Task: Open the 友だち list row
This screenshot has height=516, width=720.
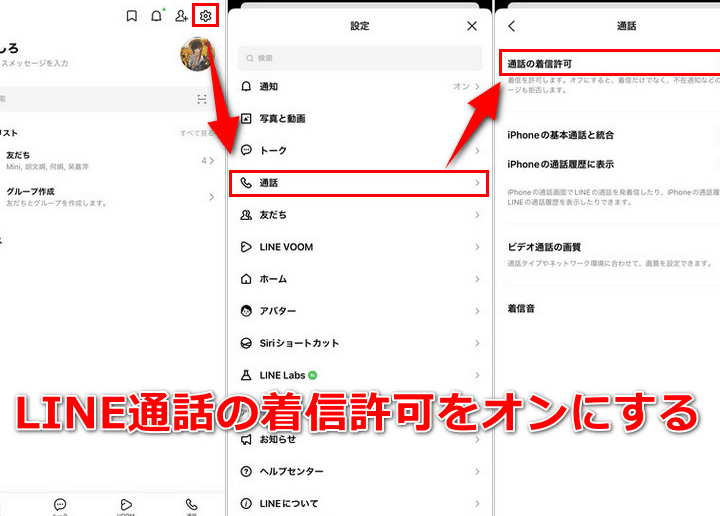Action: pyautogui.click(x=108, y=160)
